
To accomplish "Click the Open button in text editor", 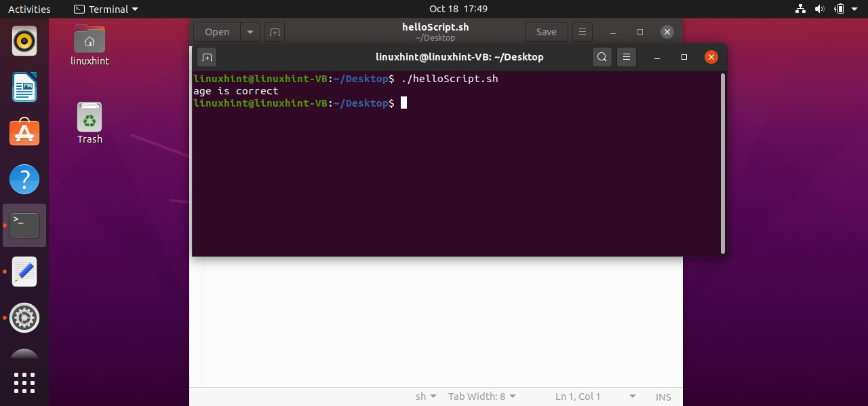I will pyautogui.click(x=217, y=32).
